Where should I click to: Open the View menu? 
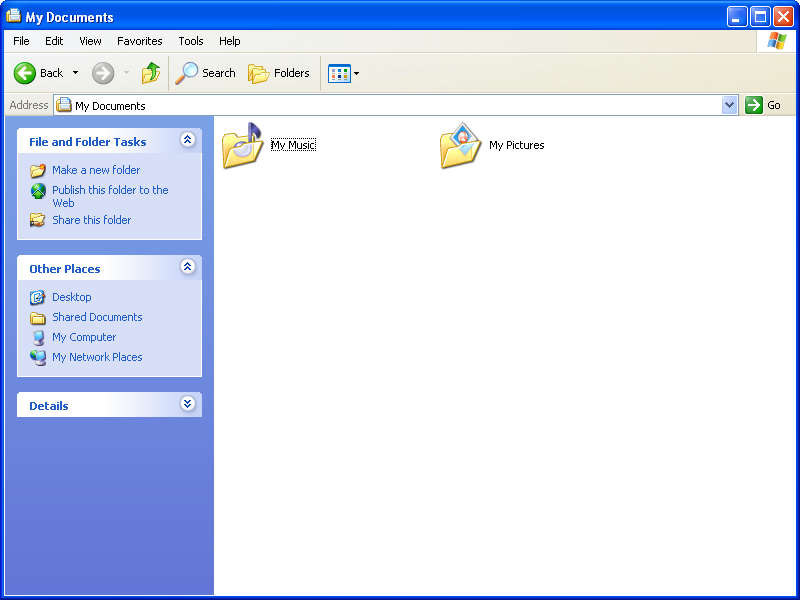click(x=90, y=41)
